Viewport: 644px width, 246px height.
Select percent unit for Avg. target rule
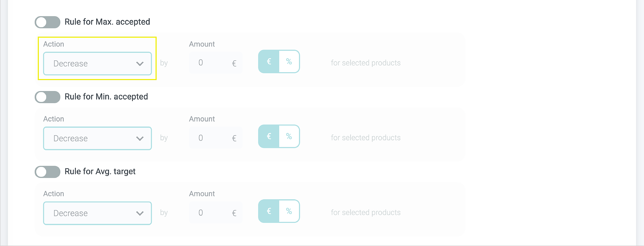click(289, 211)
